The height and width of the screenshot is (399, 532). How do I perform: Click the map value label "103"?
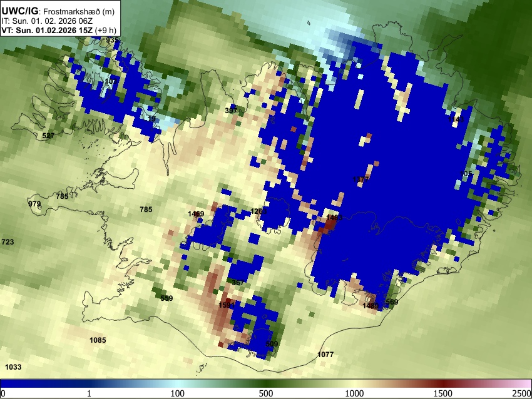tap(111, 81)
